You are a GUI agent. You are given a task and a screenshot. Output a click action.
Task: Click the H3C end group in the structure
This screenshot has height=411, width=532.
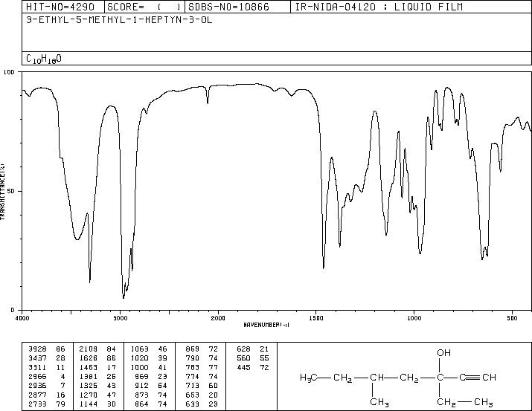click(308, 378)
